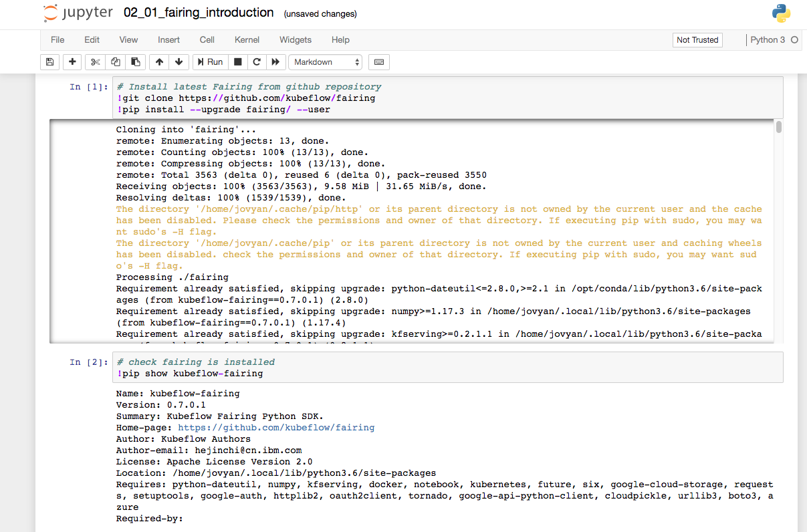Click the save and checkpoint icon
This screenshot has height=532, width=807.
[x=49, y=62]
